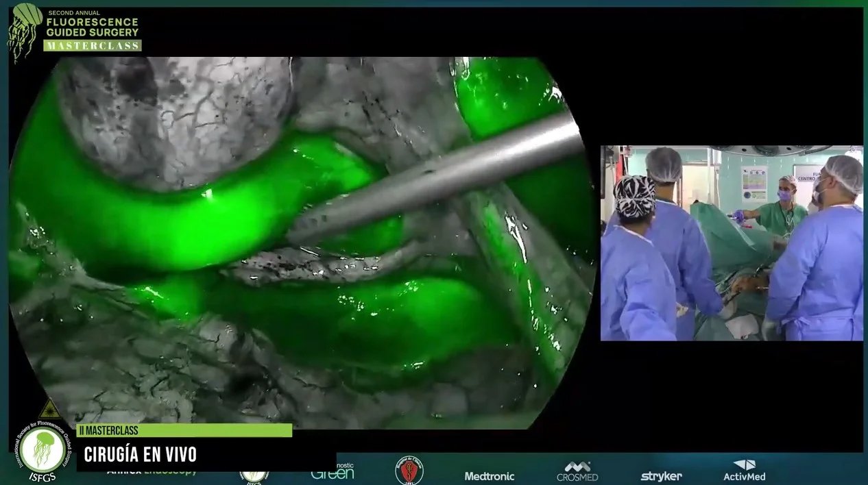Click the II MASTERCLASS green banner
The width and height of the screenshot is (868, 485).
(x=184, y=430)
